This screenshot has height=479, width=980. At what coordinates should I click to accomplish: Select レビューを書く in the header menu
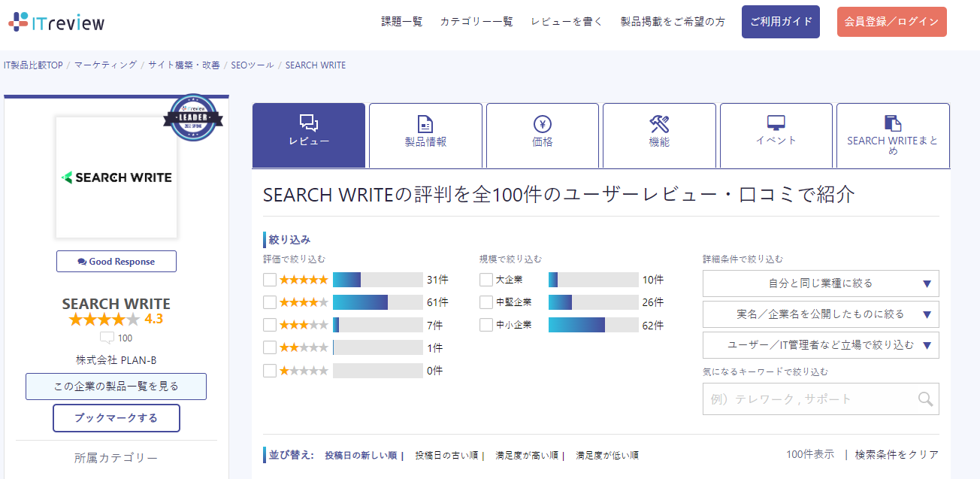(x=567, y=22)
